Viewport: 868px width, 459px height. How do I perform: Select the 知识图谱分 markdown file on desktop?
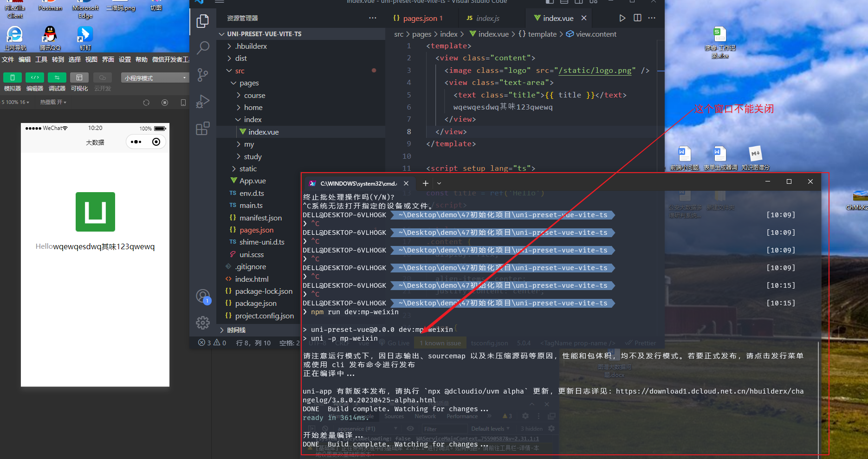[x=755, y=158]
